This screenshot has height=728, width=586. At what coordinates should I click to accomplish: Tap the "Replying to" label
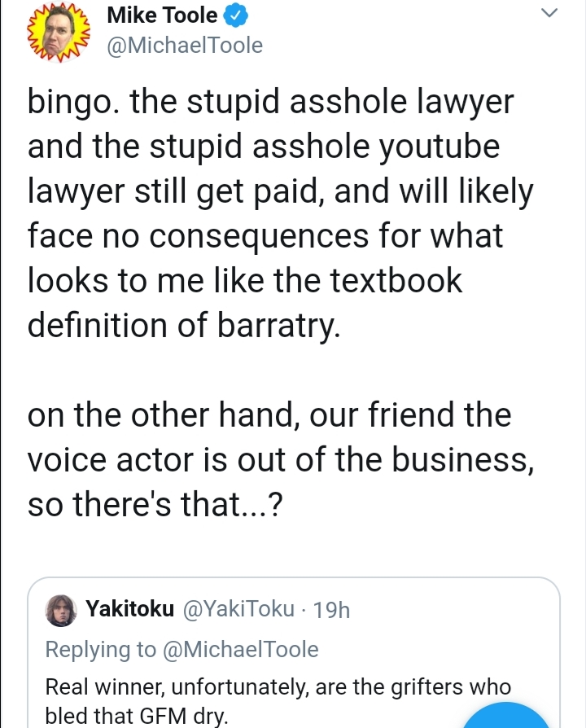point(100,649)
